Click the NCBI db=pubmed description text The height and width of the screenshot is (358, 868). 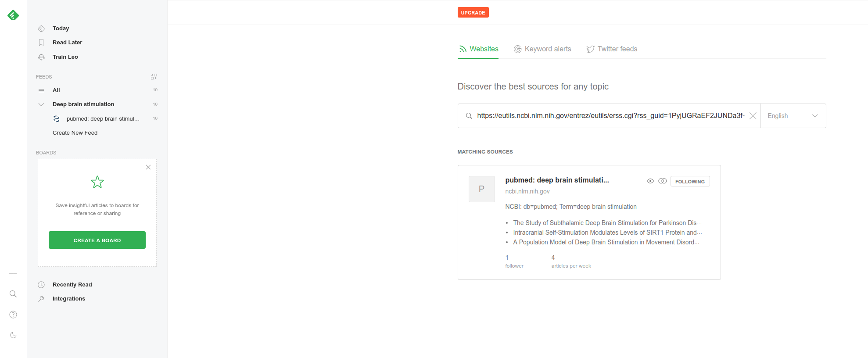click(570, 207)
